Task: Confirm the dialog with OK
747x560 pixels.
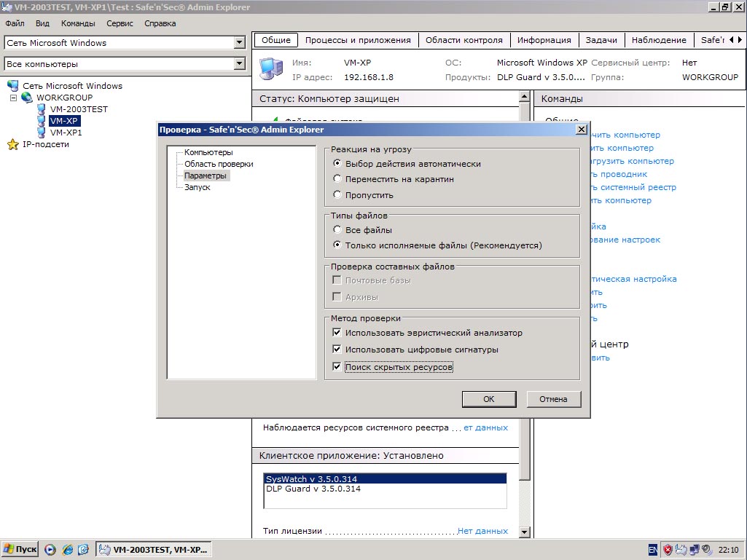Action: tap(489, 399)
